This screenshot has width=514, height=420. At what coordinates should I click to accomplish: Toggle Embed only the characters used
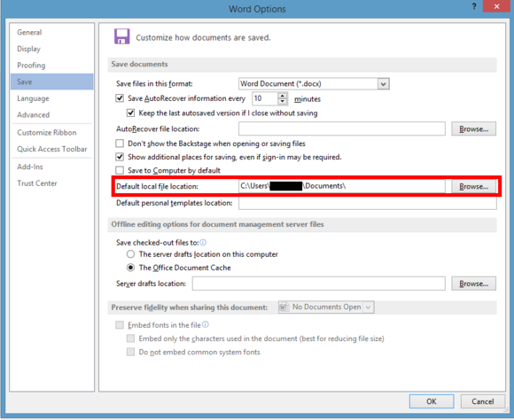130,338
